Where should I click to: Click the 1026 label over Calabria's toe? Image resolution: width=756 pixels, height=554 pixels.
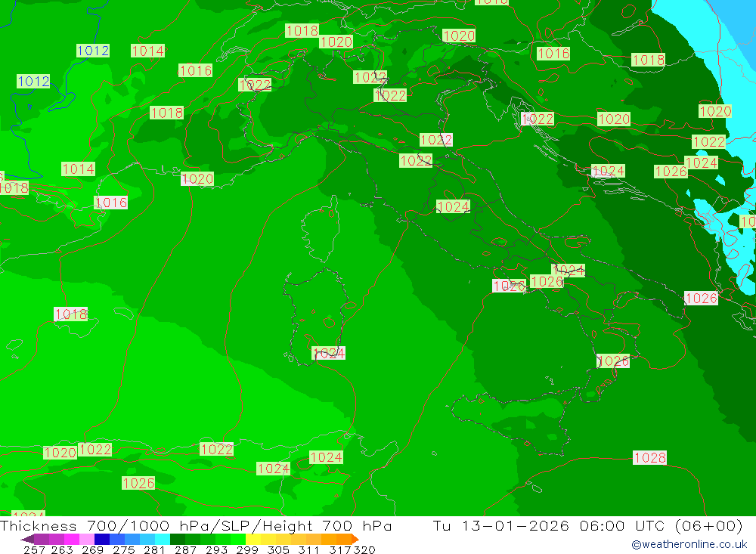tap(613, 361)
